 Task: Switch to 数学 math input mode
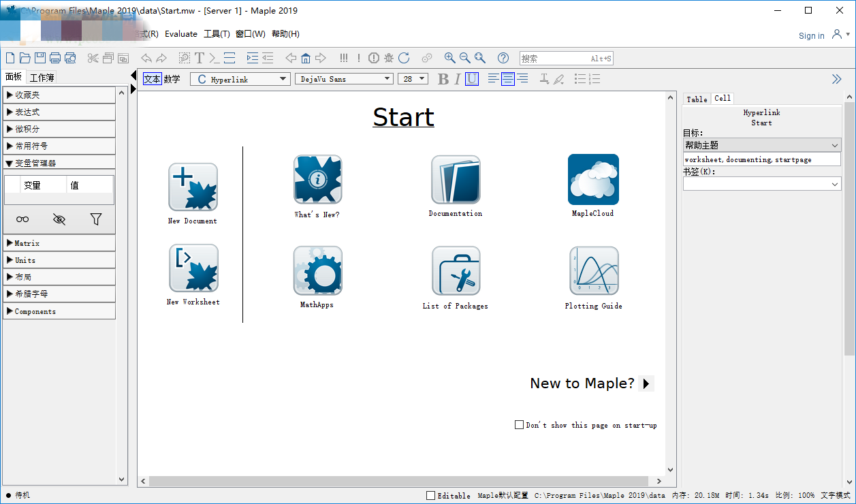pyautogui.click(x=172, y=79)
